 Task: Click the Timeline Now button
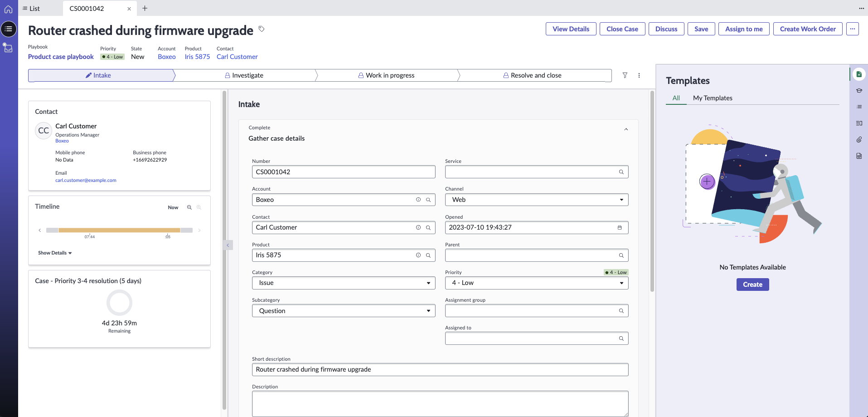[x=173, y=207]
